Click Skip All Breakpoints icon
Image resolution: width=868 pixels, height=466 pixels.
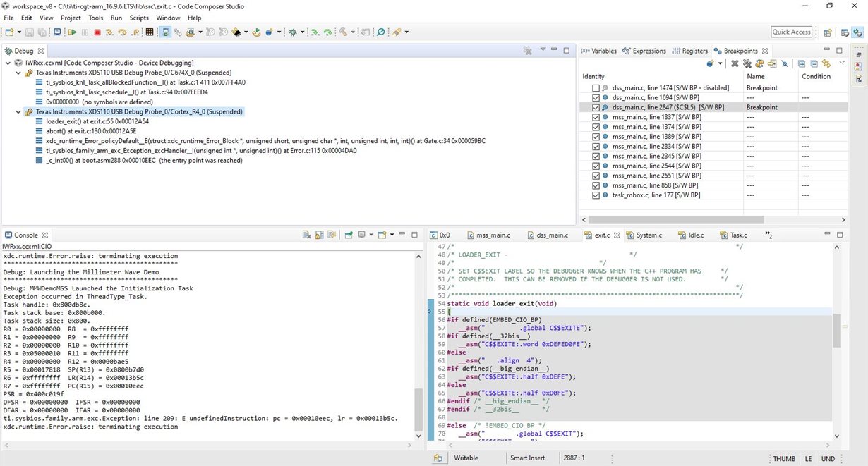(784, 63)
